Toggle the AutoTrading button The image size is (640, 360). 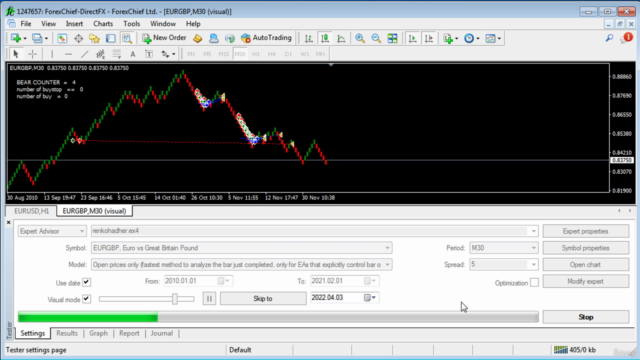click(x=267, y=38)
